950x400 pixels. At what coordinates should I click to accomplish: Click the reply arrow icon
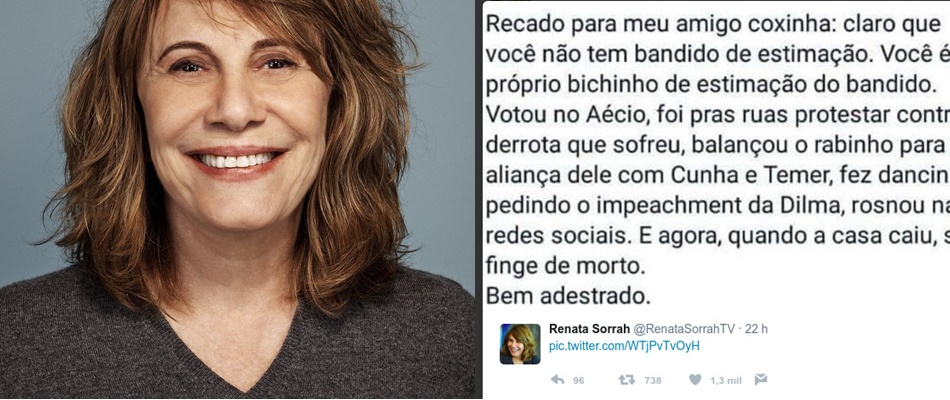[x=557, y=380]
